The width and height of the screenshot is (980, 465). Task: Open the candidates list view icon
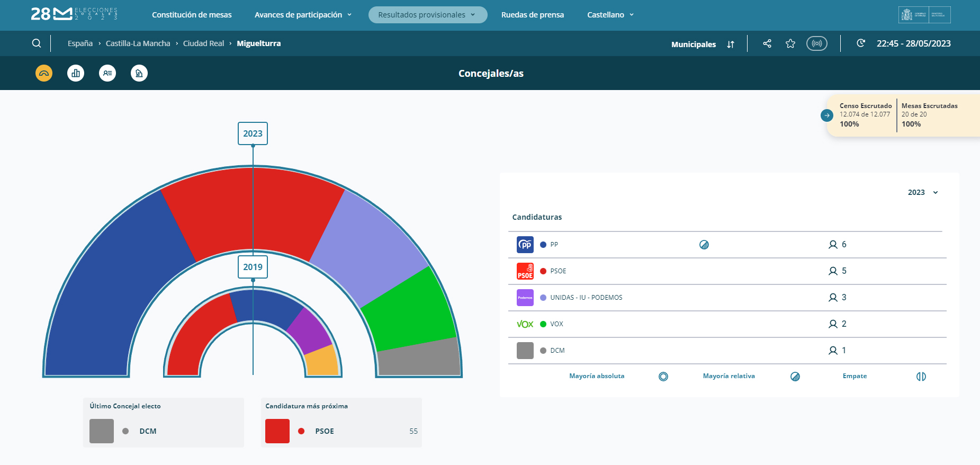coord(107,73)
